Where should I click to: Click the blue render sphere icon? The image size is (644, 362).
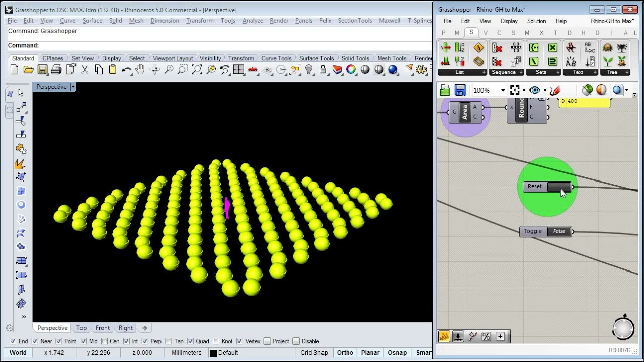pos(393,70)
